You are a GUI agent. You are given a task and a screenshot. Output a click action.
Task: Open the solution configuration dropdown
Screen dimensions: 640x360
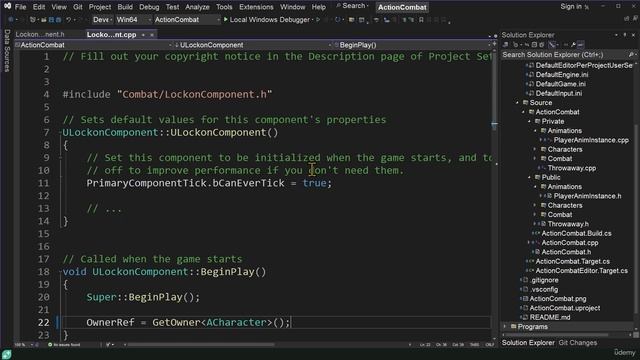102,20
